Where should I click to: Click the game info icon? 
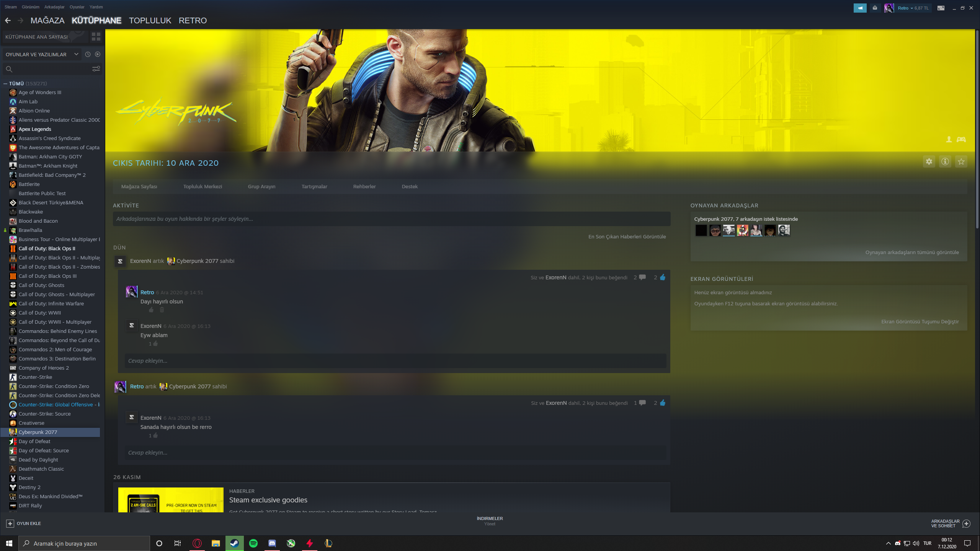click(945, 161)
